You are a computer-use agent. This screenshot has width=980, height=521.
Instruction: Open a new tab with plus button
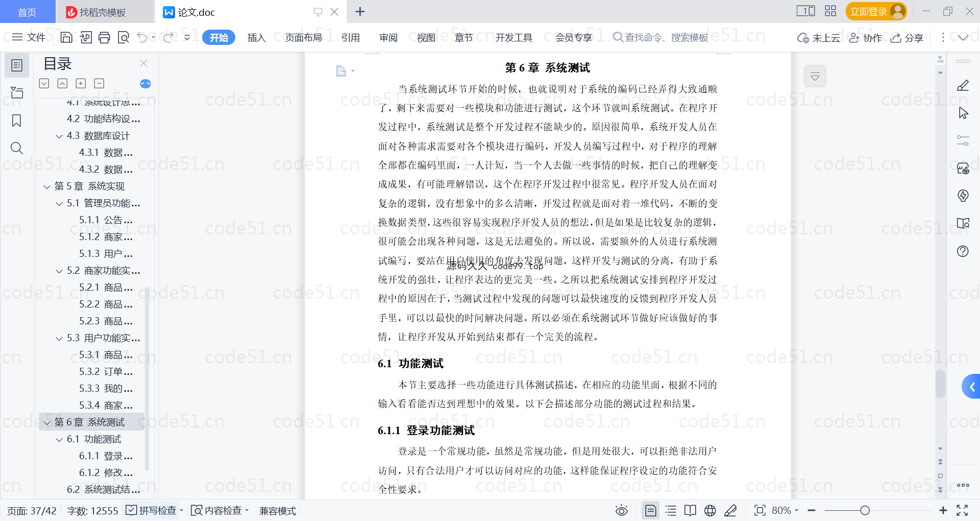360,11
